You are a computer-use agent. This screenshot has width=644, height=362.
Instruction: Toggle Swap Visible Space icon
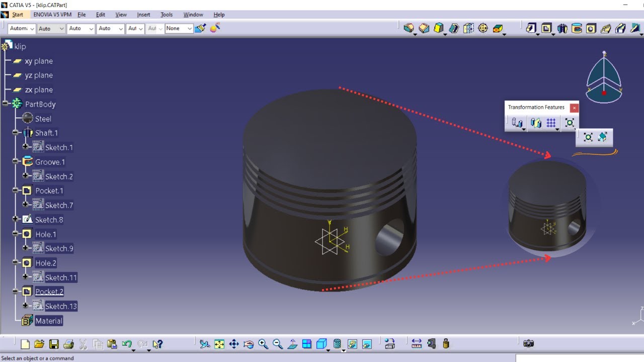(x=367, y=344)
